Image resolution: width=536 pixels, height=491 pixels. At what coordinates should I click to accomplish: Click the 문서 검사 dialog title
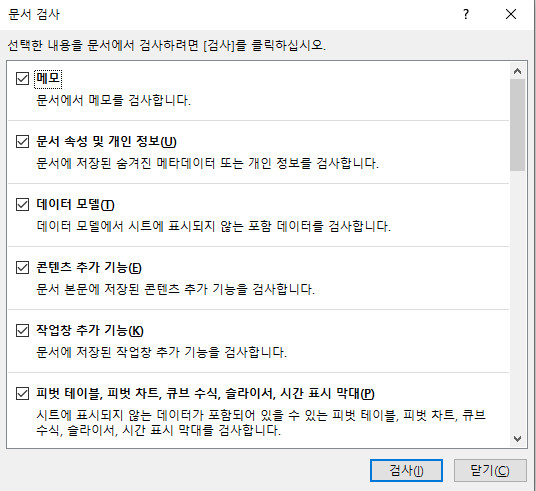[34, 14]
